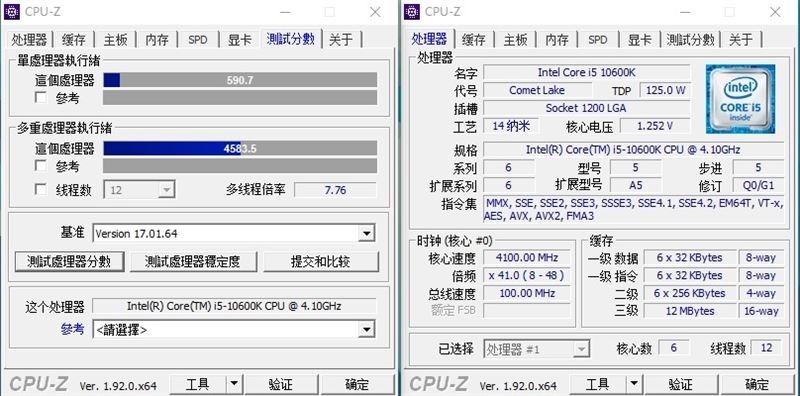Click 名字 field Intel Core i5 10600K
Viewport: 800px width, 396px height.
[x=587, y=72]
